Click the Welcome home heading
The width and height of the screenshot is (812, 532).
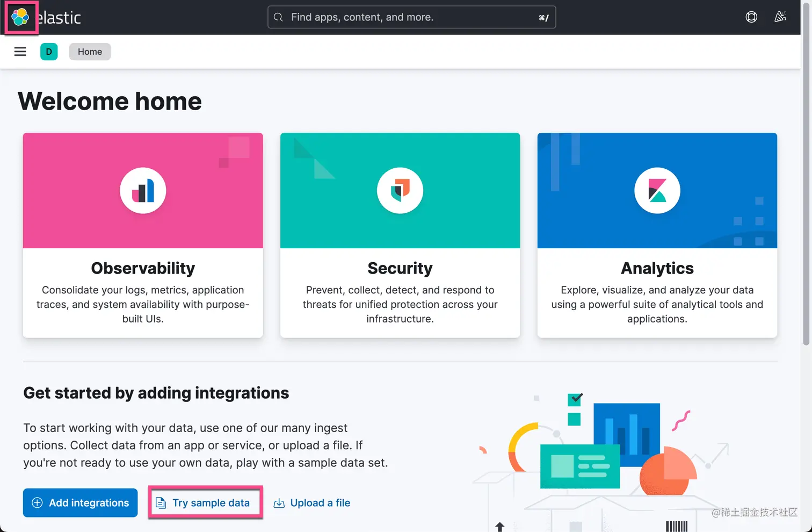coord(110,101)
